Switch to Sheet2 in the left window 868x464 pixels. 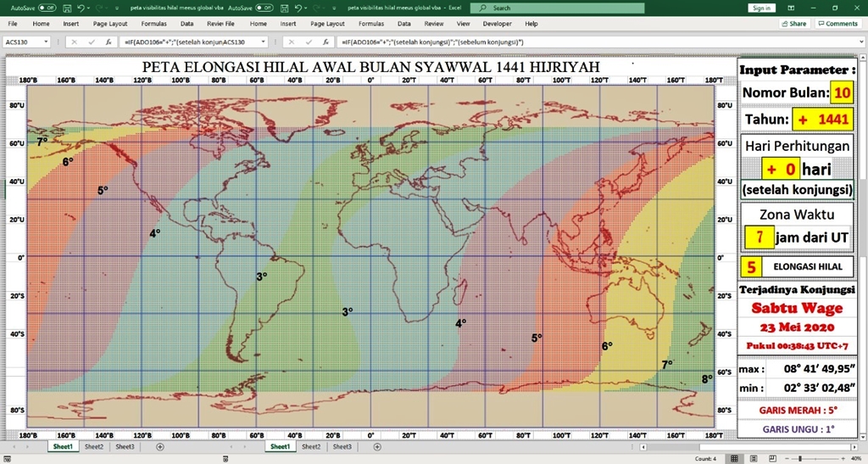93,446
